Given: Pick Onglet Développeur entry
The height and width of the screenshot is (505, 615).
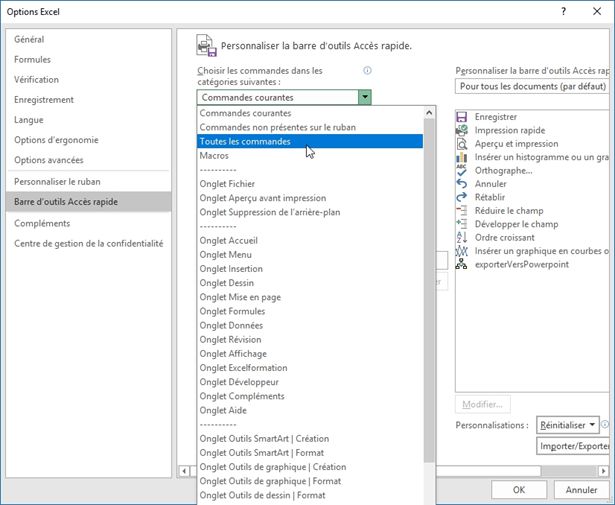Looking at the screenshot, I should 310,382.
